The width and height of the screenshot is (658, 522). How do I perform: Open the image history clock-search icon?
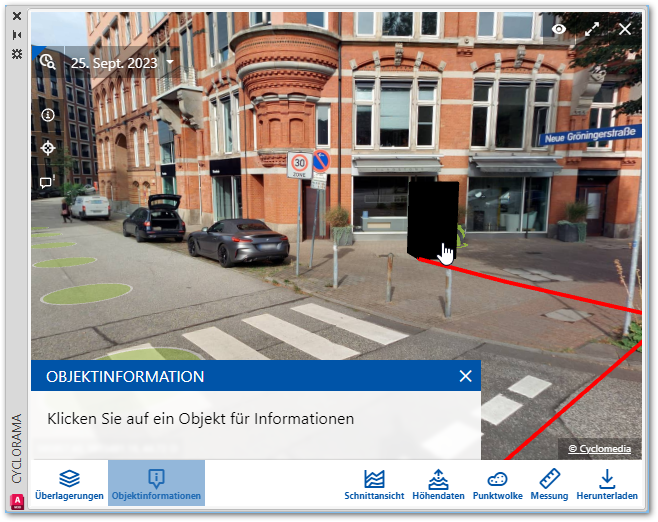tap(47, 61)
